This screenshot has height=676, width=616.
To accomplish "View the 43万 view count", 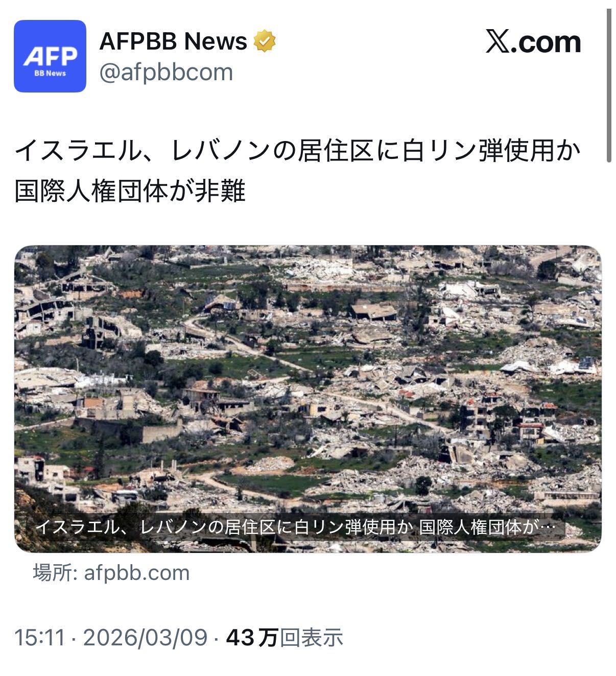I will [x=252, y=638].
